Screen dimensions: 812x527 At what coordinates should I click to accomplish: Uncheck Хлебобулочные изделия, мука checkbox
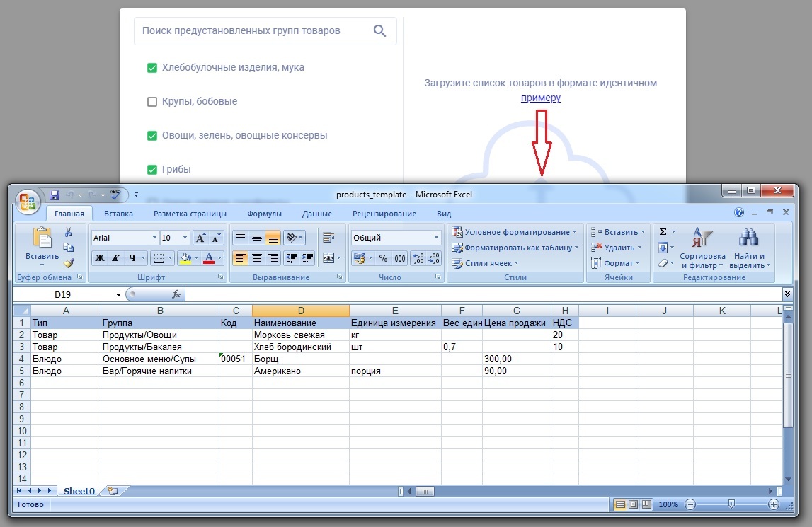151,68
